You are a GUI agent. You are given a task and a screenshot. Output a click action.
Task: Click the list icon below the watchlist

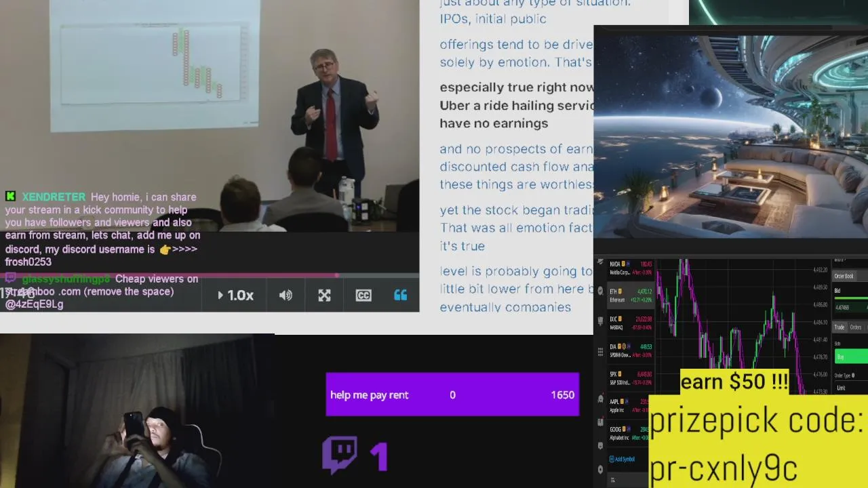[613, 480]
